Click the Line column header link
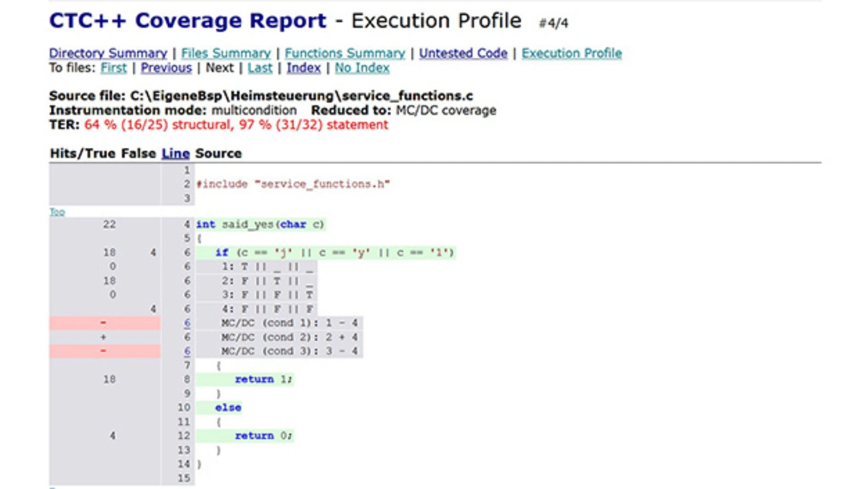Viewport: 868px width, 489px height. coord(175,153)
